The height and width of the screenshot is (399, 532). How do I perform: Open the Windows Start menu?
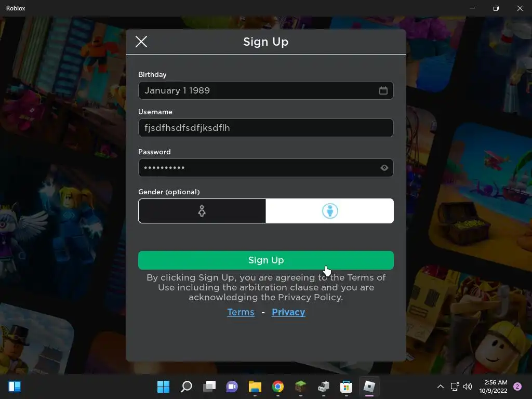(x=163, y=387)
